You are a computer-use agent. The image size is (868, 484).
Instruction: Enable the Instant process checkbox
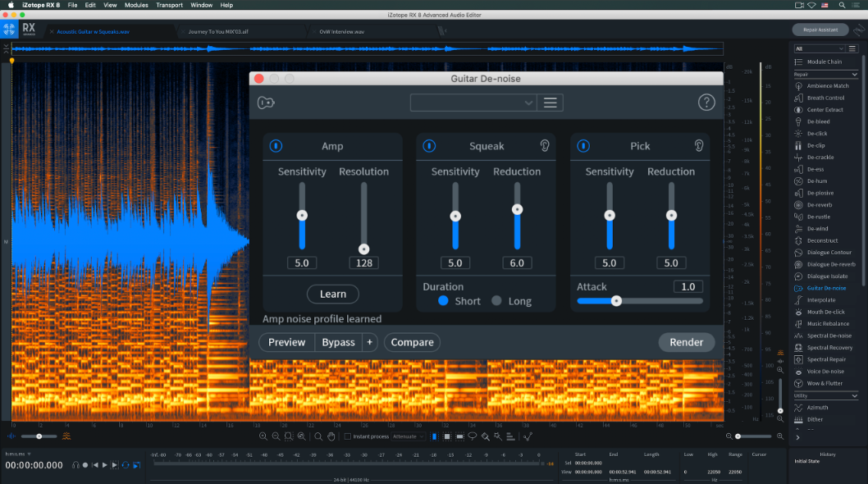click(348, 436)
